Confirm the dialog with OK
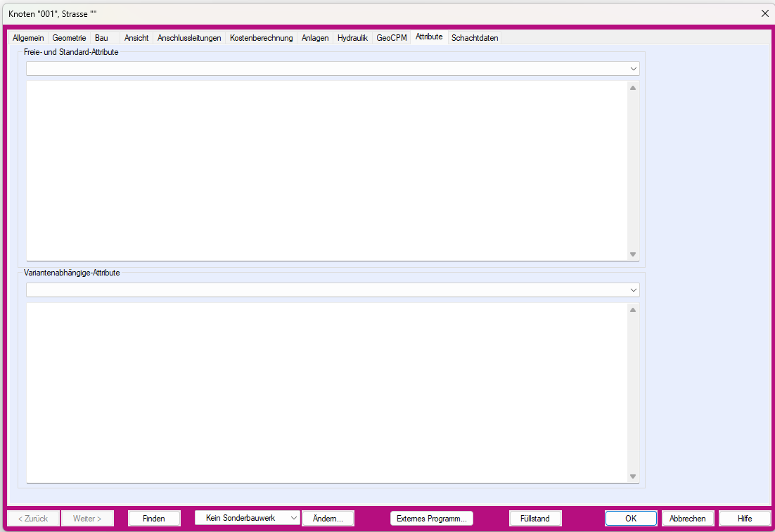This screenshot has width=775, height=532. [x=631, y=519]
